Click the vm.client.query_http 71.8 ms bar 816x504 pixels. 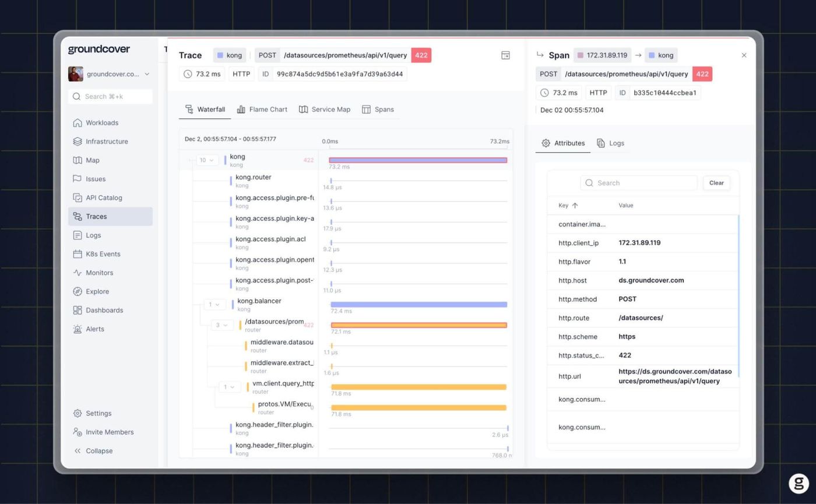point(418,387)
